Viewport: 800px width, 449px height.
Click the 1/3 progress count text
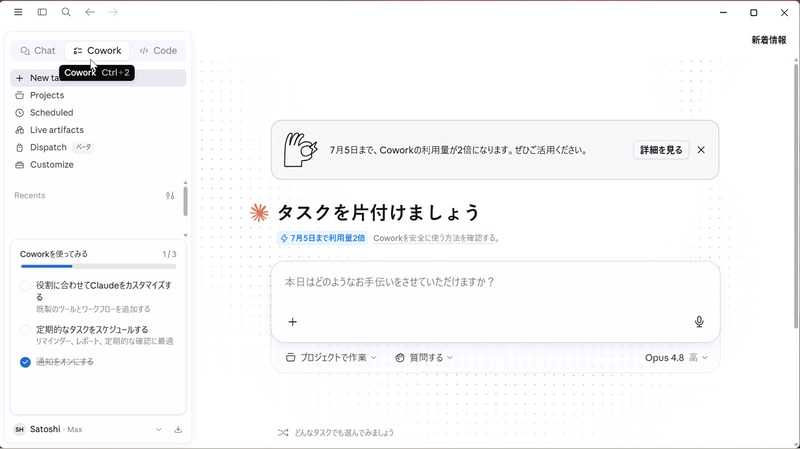click(x=169, y=254)
